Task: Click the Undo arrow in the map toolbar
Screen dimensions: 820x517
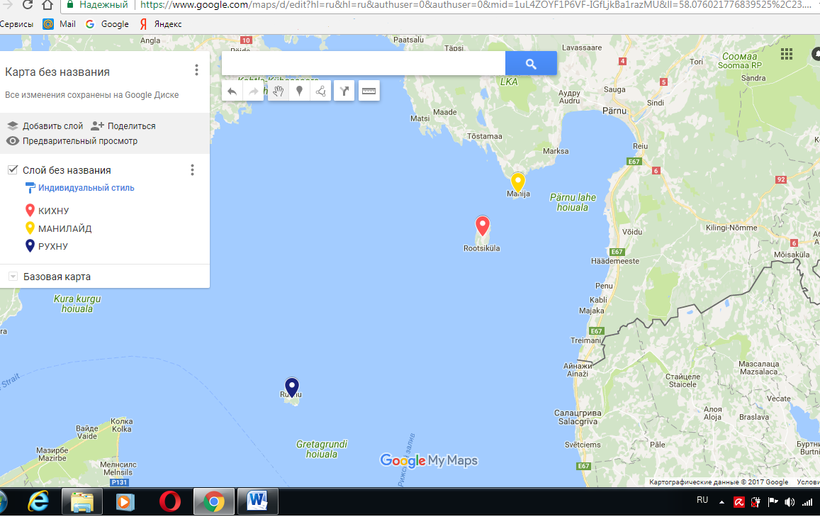Action: click(232, 91)
